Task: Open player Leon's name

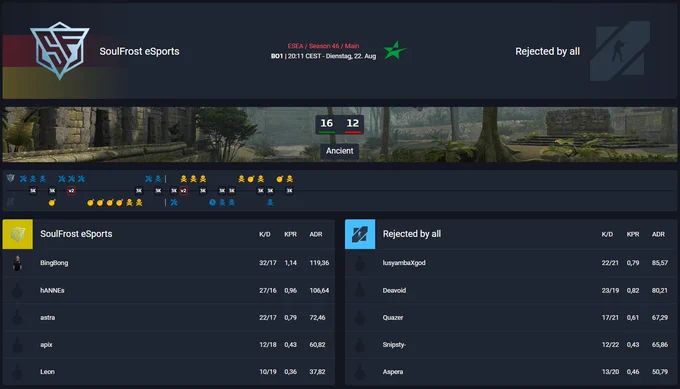Action: click(47, 372)
